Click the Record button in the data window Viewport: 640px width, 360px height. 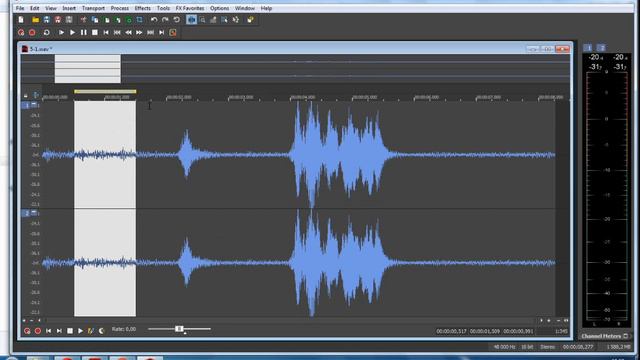[x=38, y=331]
